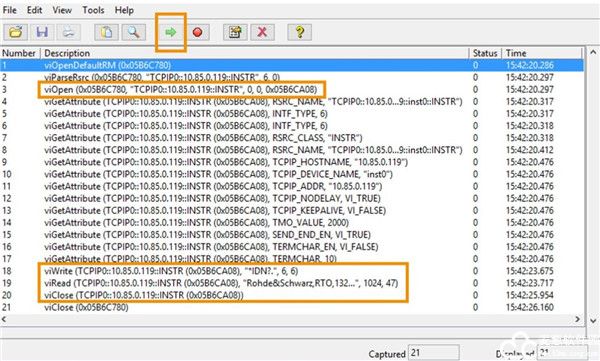Select row 16 TERMCHAR_EN entry
The height and width of the screenshot is (361, 600).
click(x=292, y=247)
